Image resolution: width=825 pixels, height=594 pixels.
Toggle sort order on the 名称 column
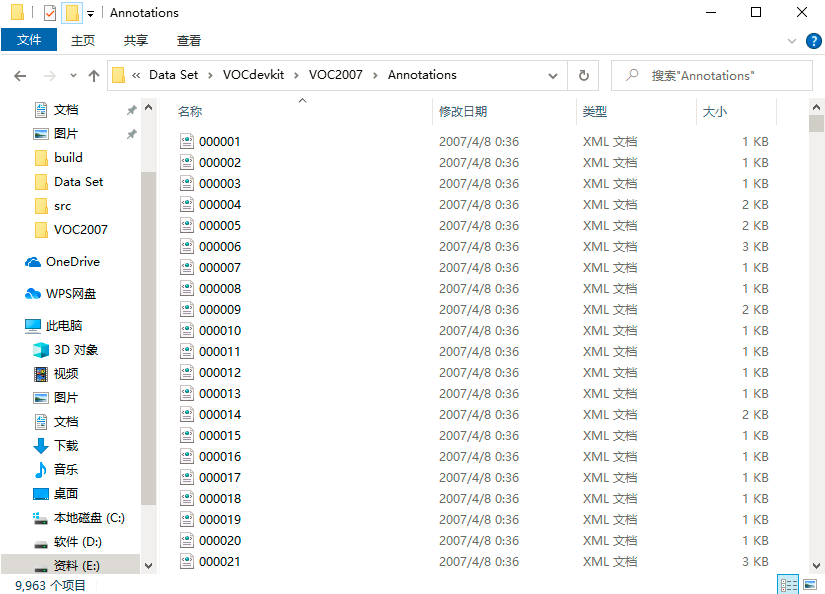point(190,111)
